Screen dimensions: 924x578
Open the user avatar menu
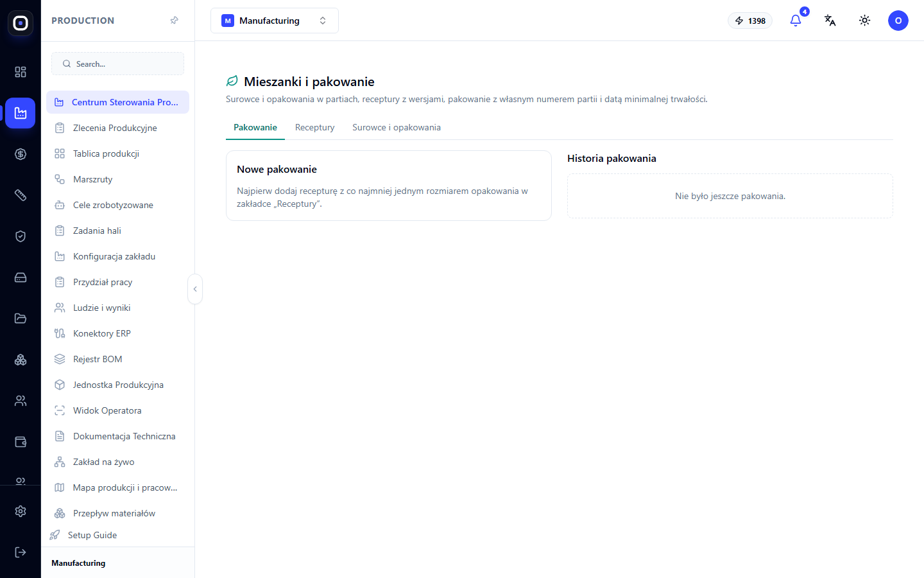click(898, 21)
